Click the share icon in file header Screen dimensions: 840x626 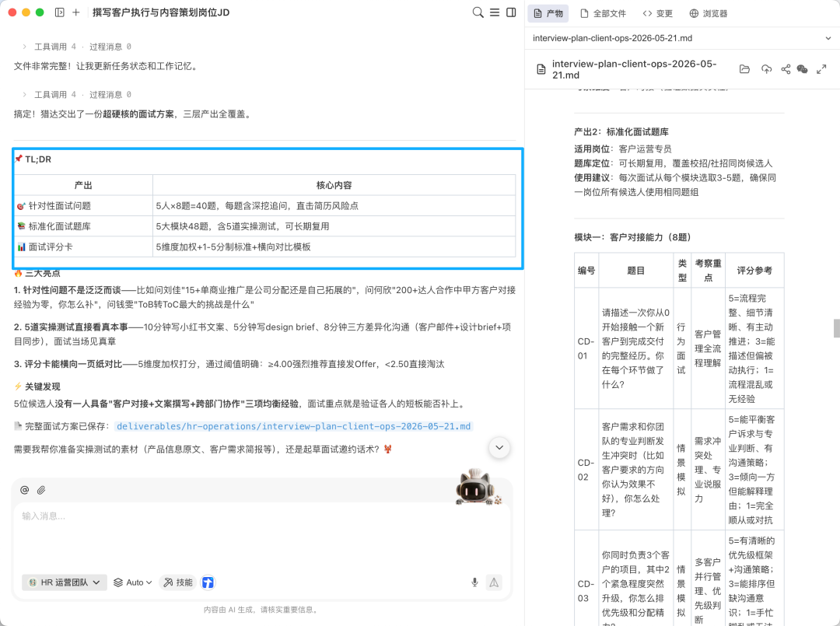click(x=786, y=69)
